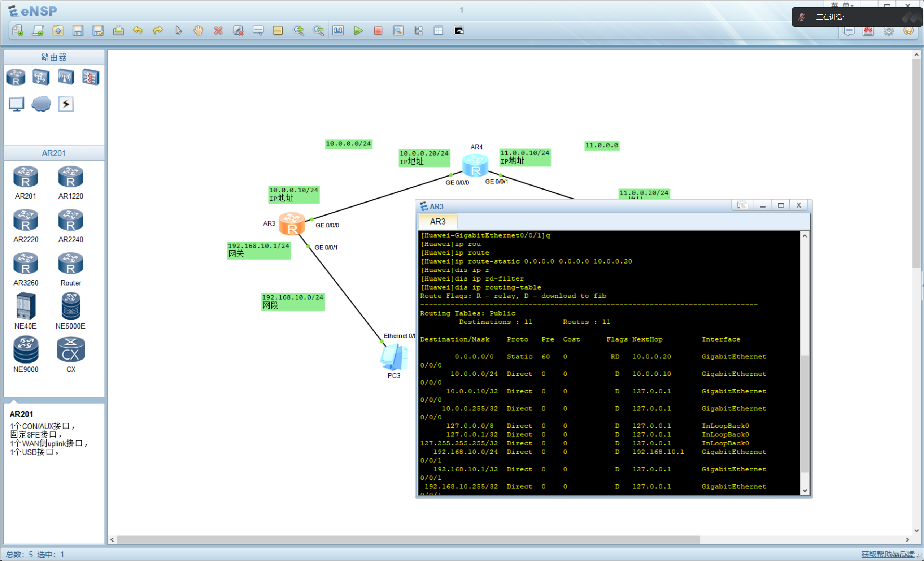Pick the NE40E device model

[x=26, y=311]
